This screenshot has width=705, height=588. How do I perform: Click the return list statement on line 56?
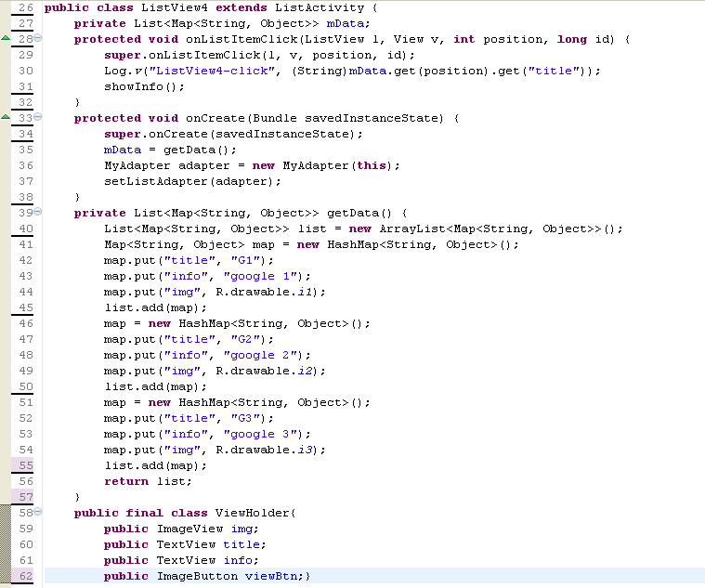tap(148, 481)
